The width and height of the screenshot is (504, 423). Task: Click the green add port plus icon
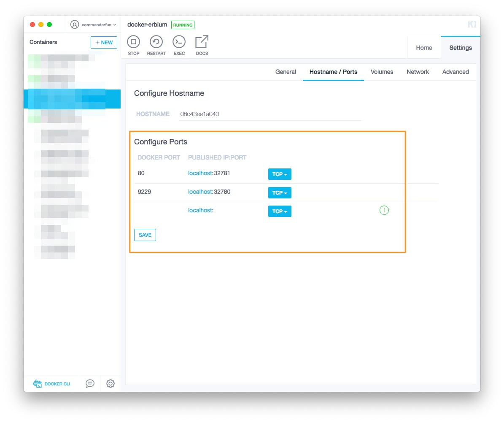pyautogui.click(x=384, y=210)
